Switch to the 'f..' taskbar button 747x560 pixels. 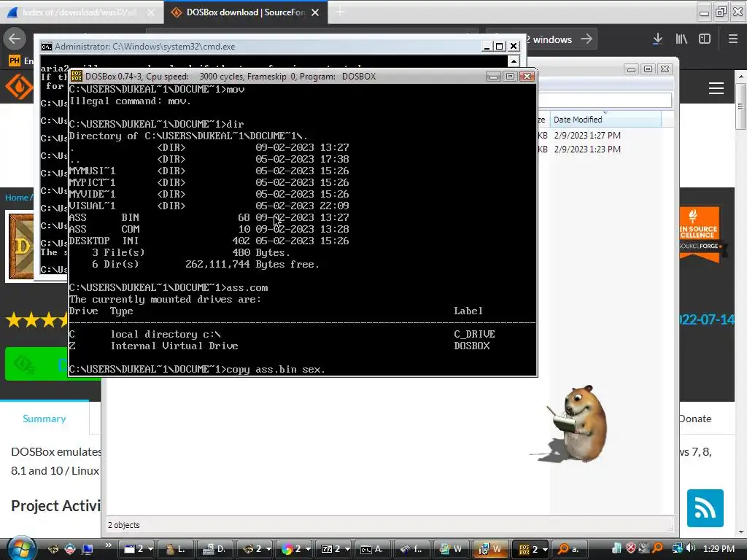point(412,549)
